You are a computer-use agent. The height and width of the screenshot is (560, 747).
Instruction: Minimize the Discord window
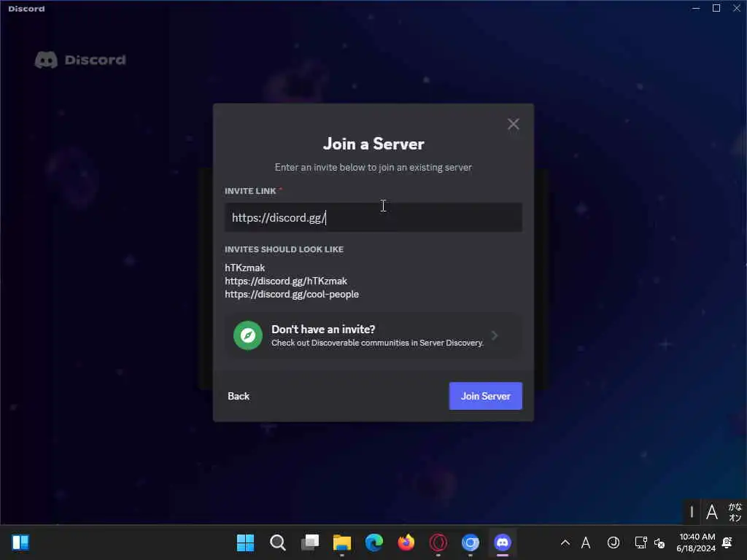(x=696, y=8)
